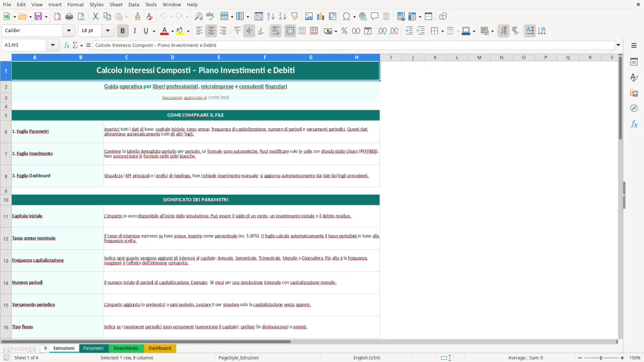Open the Function Wizard fx icon
Viewport: 644px width, 362px height.
point(67,45)
